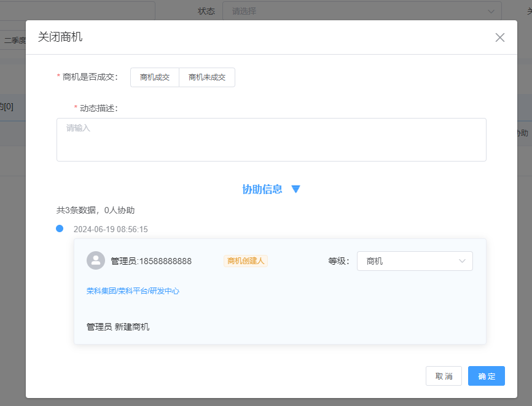Click the 管理员 新建商机 record text
The height and width of the screenshot is (406, 532).
pyautogui.click(x=118, y=327)
